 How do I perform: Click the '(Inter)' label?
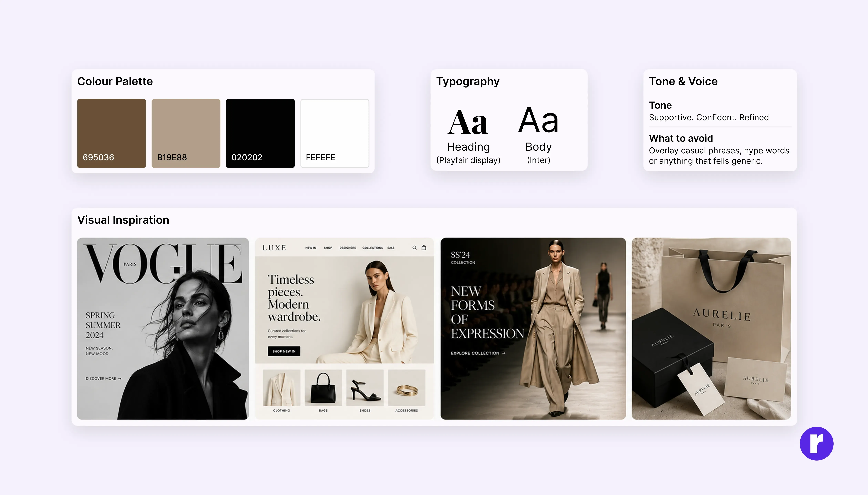point(539,160)
